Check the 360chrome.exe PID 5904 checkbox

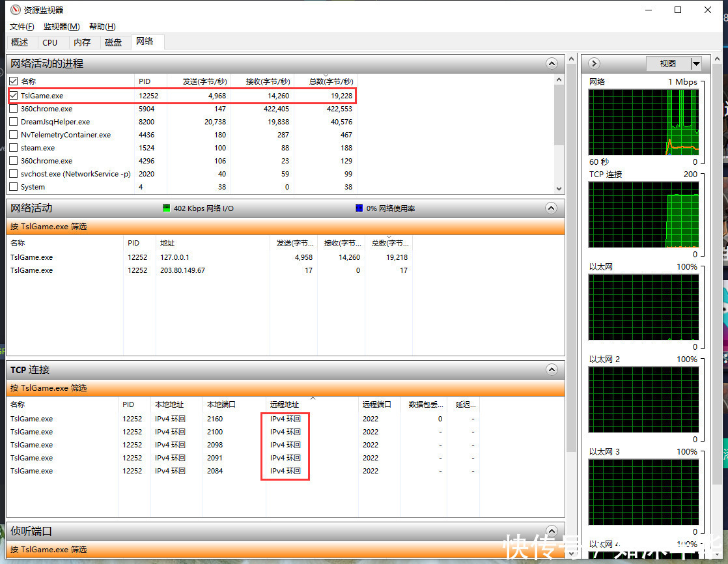(14, 109)
